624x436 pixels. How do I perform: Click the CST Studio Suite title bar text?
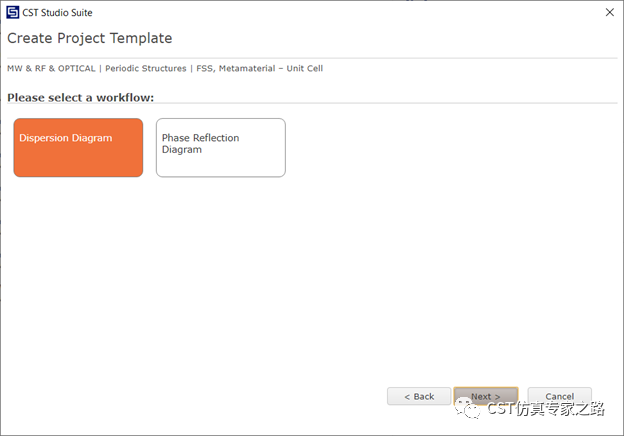57,12
